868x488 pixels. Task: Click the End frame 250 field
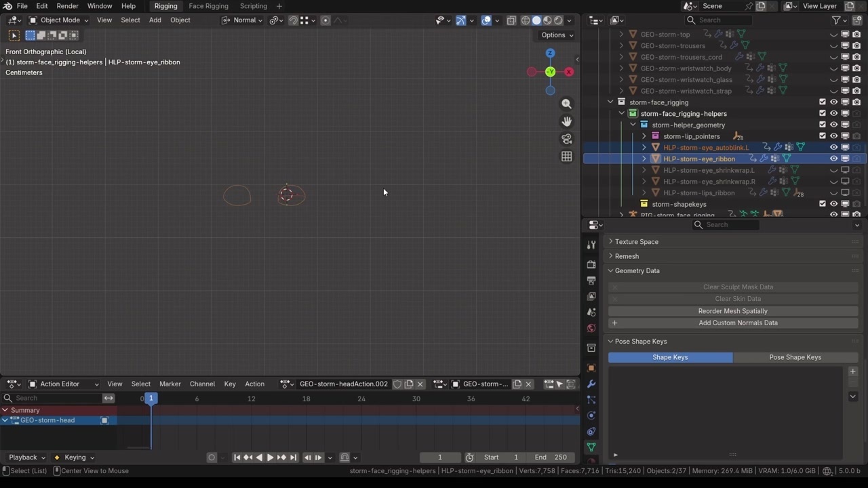point(551,457)
